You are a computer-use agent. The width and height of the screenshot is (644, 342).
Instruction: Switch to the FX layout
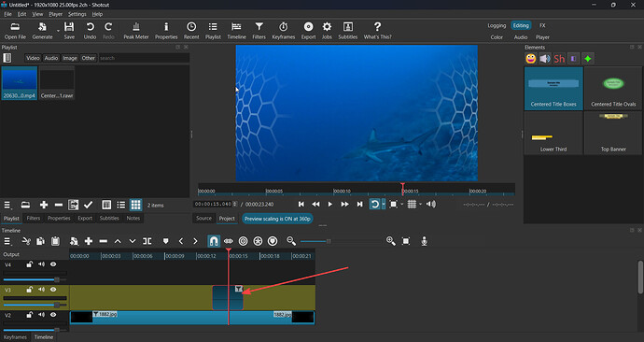pos(542,25)
